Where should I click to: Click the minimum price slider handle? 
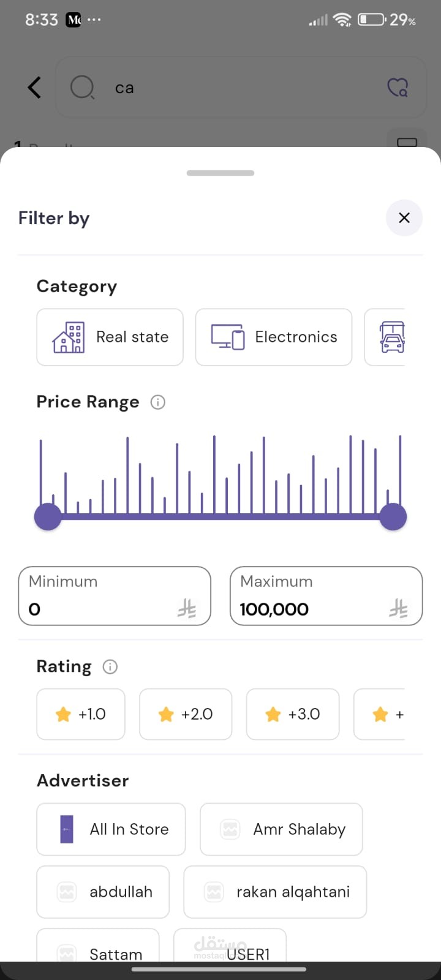tap(48, 517)
